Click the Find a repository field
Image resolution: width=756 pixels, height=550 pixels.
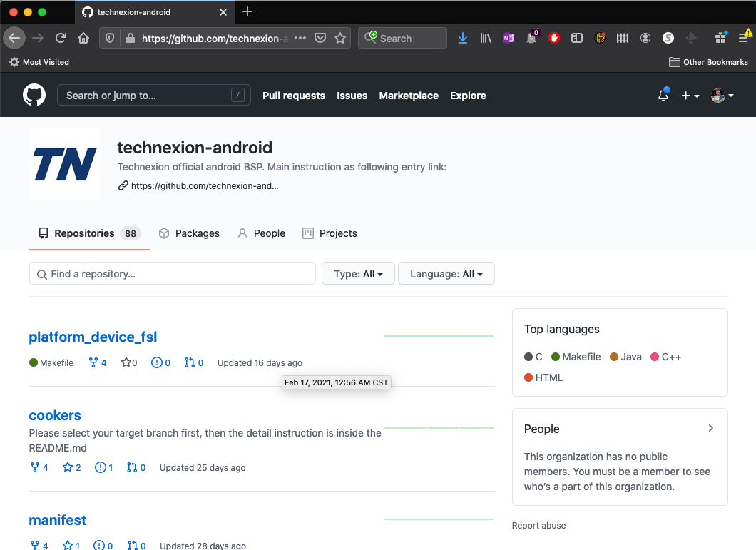coord(172,273)
